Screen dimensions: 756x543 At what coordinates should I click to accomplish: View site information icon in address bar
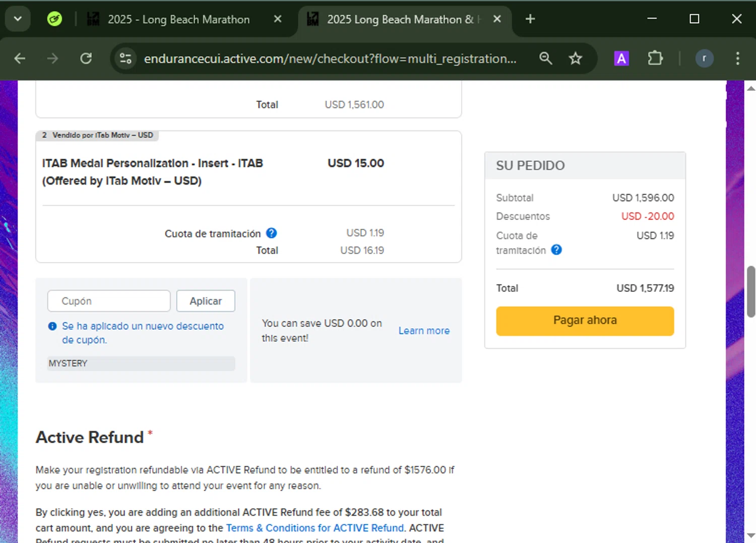pyautogui.click(x=125, y=58)
